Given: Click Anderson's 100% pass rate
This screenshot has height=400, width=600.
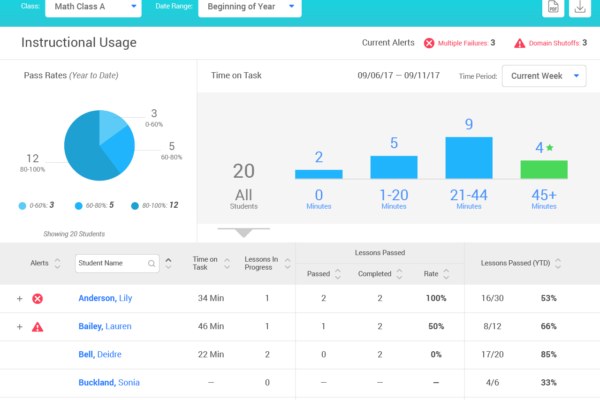Looking at the screenshot, I should tap(436, 298).
